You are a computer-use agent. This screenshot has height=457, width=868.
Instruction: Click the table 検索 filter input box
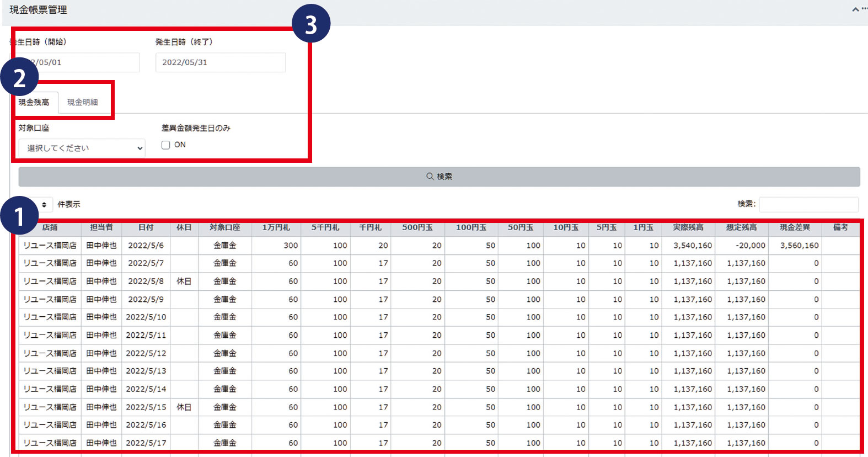pos(808,204)
